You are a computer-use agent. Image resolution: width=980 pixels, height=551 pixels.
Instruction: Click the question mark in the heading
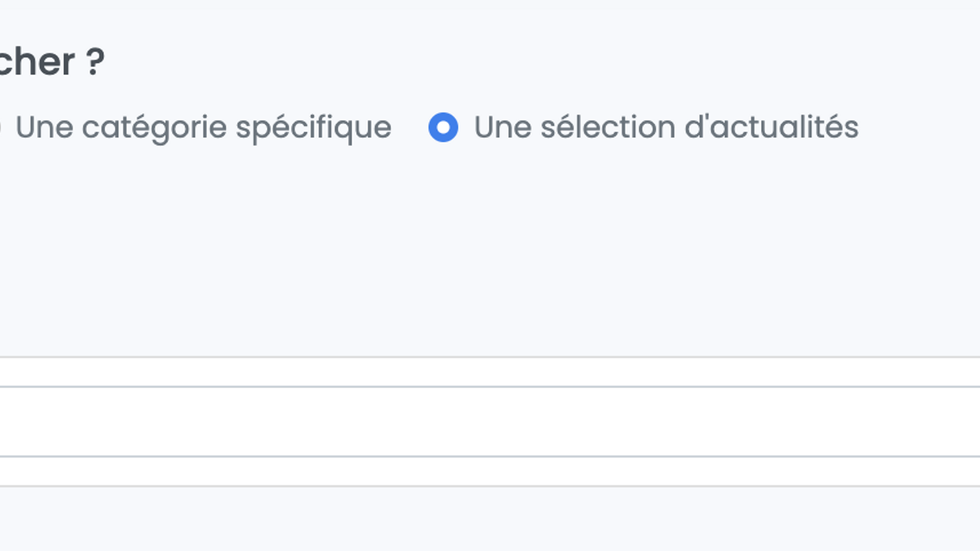[x=95, y=62]
